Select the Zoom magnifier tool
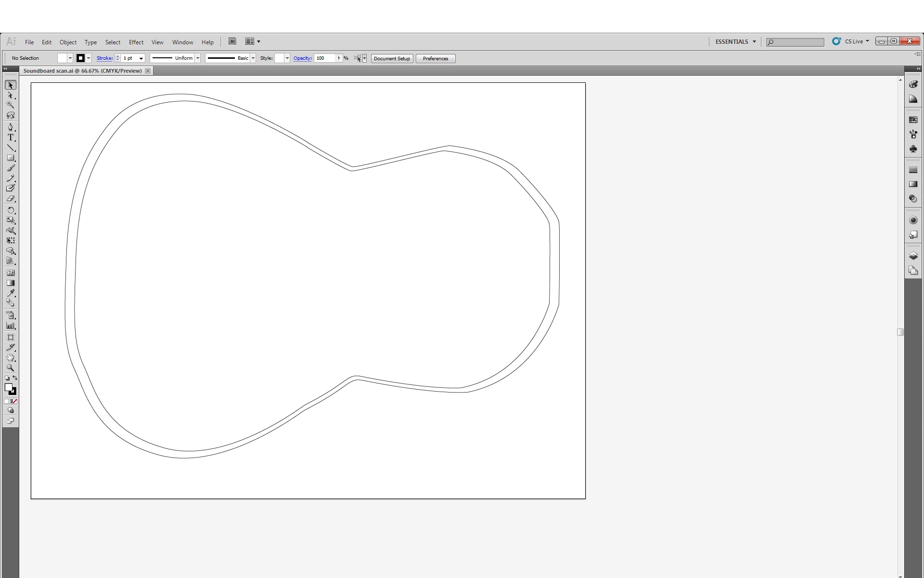This screenshot has height=578, width=924. 11,368
